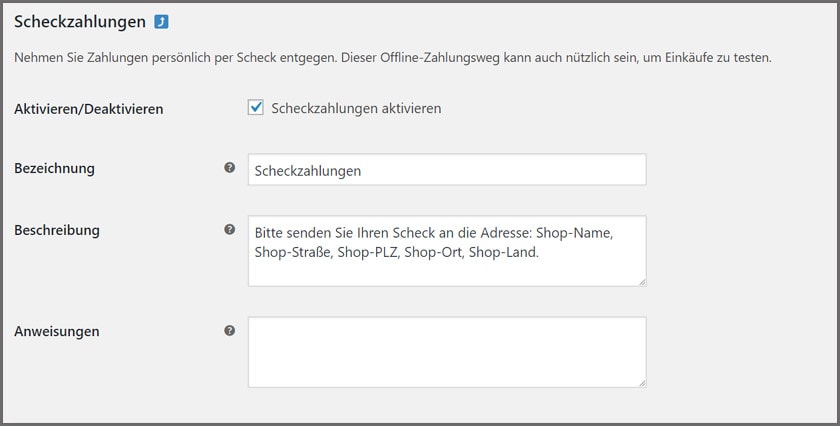
Task: Uncheck the Scheckzahlungen aktivieren checkbox
Action: tap(256, 108)
